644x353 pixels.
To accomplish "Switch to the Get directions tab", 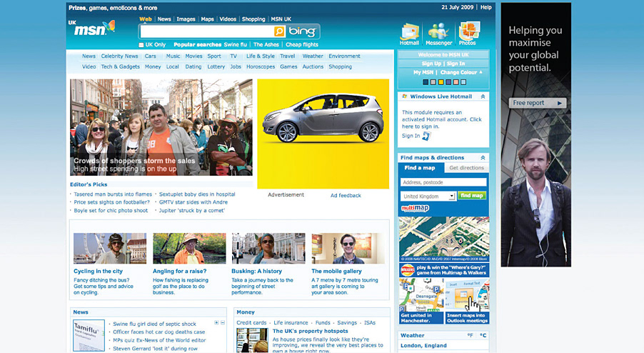I will pyautogui.click(x=466, y=168).
